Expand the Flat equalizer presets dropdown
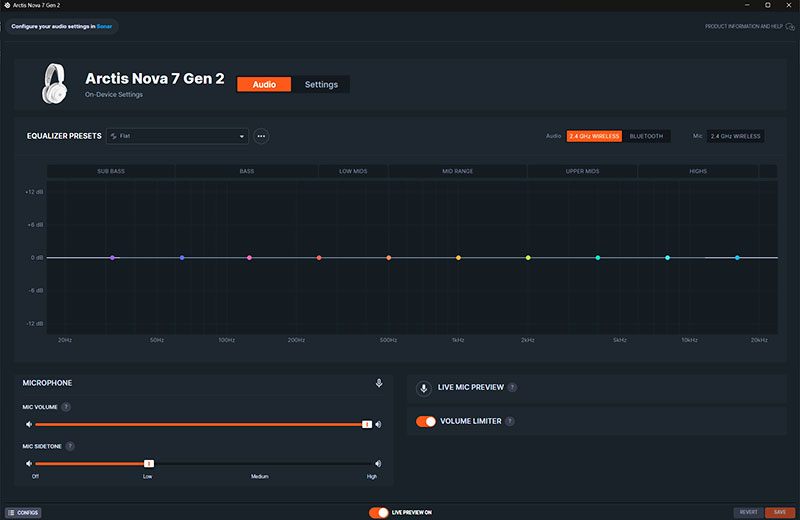 pos(177,136)
